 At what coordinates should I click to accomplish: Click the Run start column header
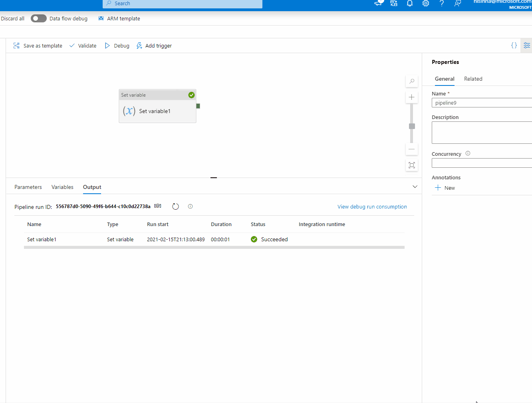pos(158,224)
